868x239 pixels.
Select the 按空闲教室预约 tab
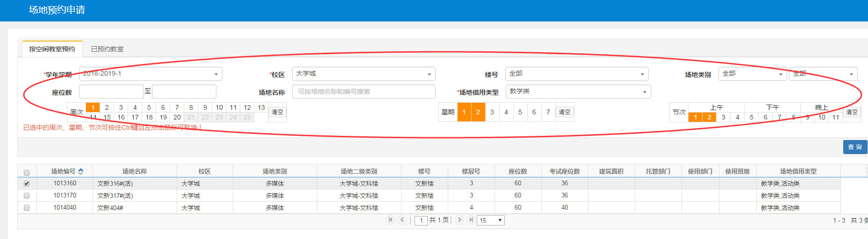52,49
